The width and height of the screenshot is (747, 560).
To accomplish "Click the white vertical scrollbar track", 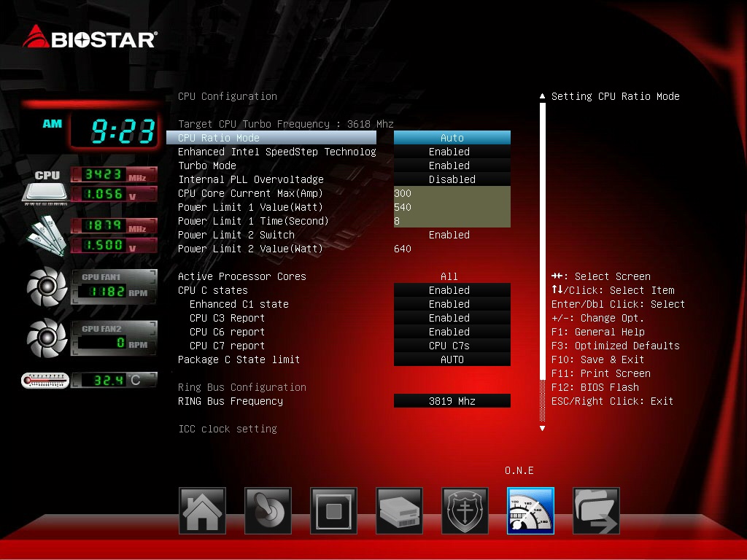I will click(542, 241).
